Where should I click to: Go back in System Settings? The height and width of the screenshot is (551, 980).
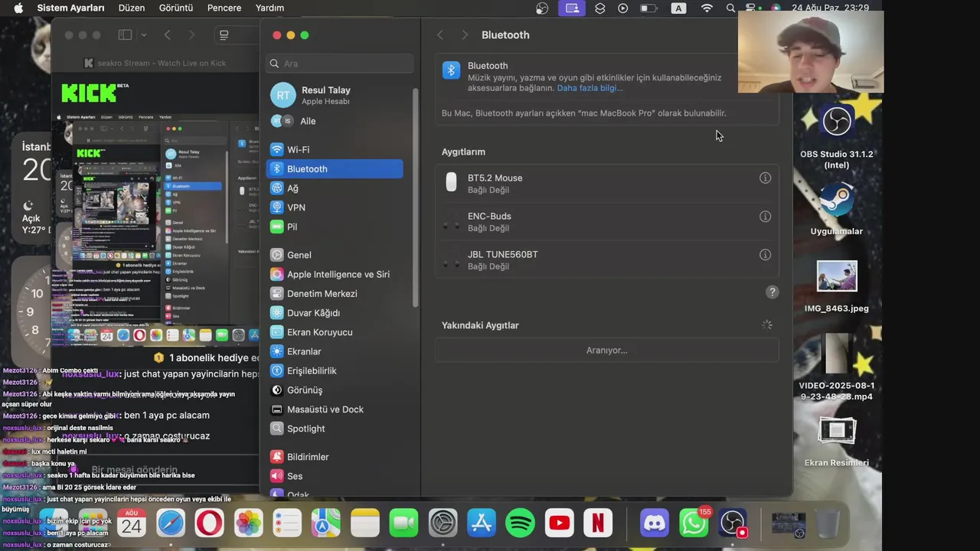click(x=440, y=35)
